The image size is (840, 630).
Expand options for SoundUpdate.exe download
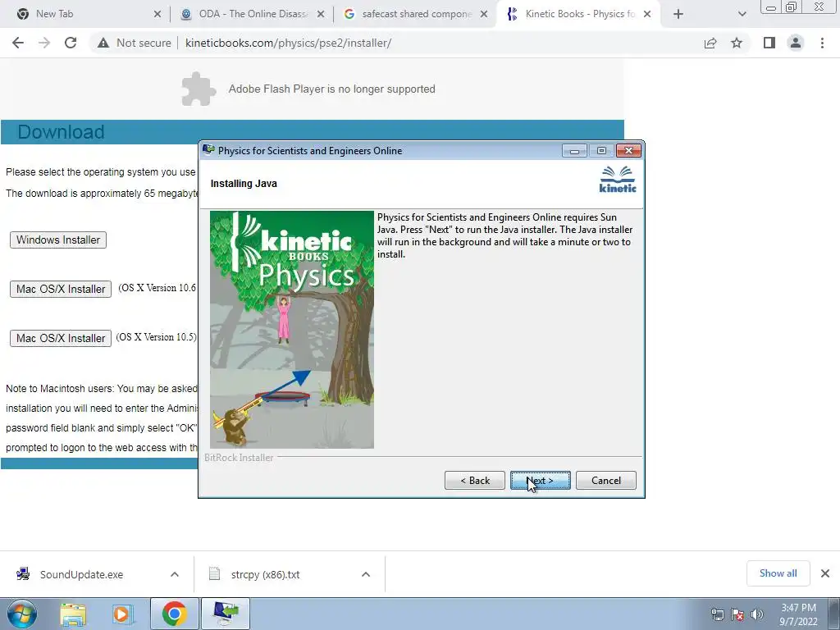tap(175, 574)
